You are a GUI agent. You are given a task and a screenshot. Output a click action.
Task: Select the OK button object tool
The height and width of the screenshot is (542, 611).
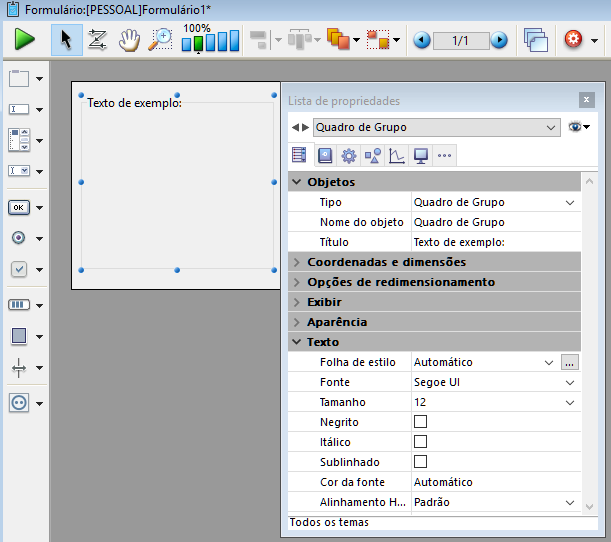[19, 208]
